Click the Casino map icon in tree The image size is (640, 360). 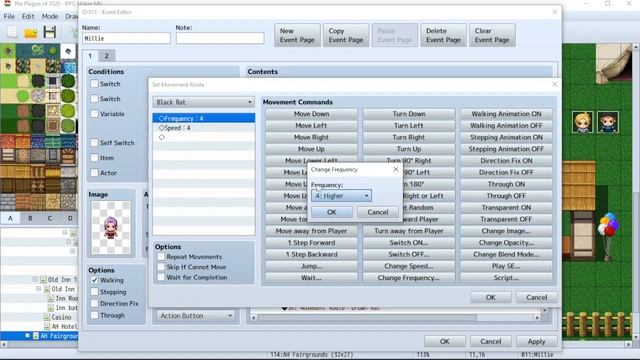tap(47, 317)
